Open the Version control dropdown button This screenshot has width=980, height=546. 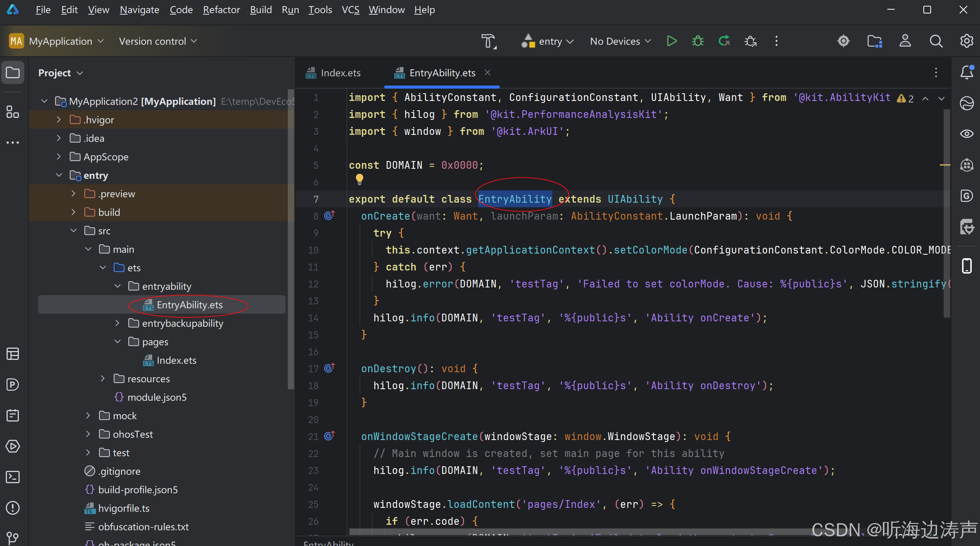pos(158,41)
